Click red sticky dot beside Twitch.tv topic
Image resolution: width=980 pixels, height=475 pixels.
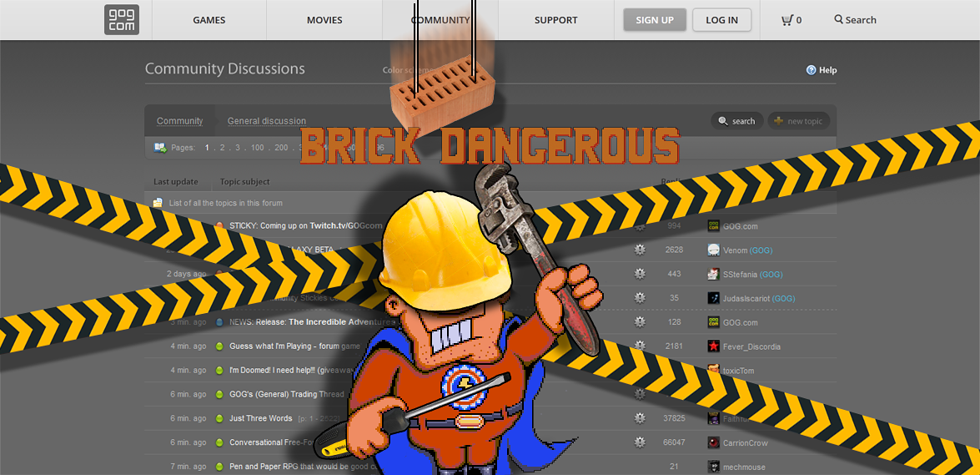[x=219, y=225]
